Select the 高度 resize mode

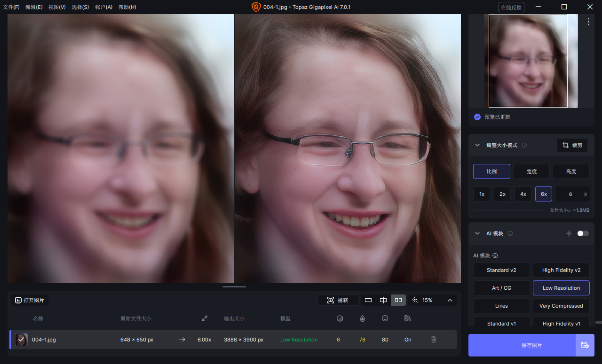(571, 171)
